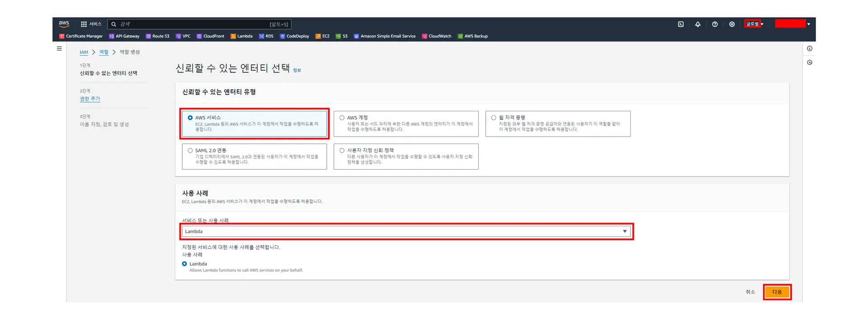The height and width of the screenshot is (319, 868).
Task: Select the 웹 자격 증명 radio option
Action: (494, 118)
